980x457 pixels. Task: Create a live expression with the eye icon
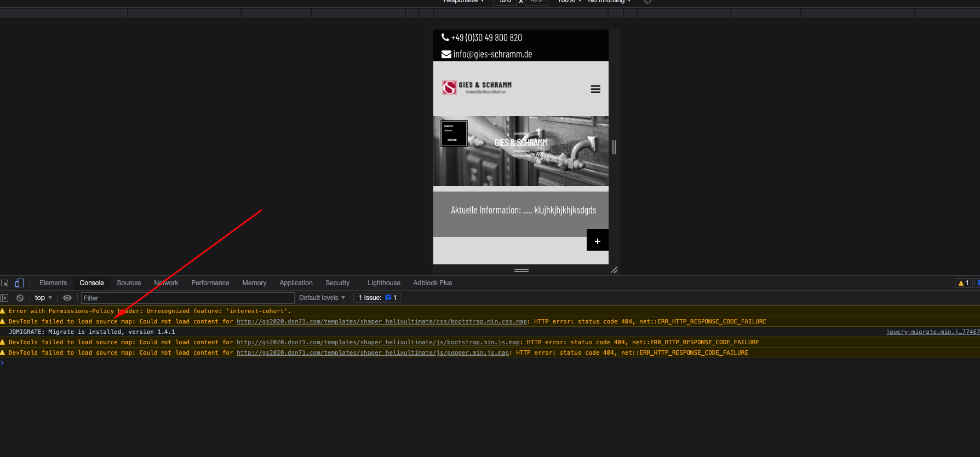67,298
